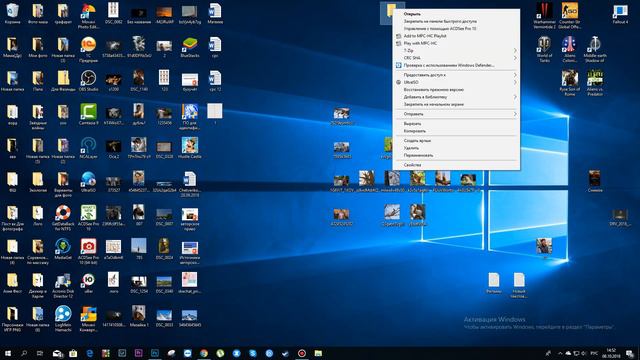Open the Windows Start menu
Image resolution: width=640 pixels, height=360 pixels.
(x=8, y=353)
